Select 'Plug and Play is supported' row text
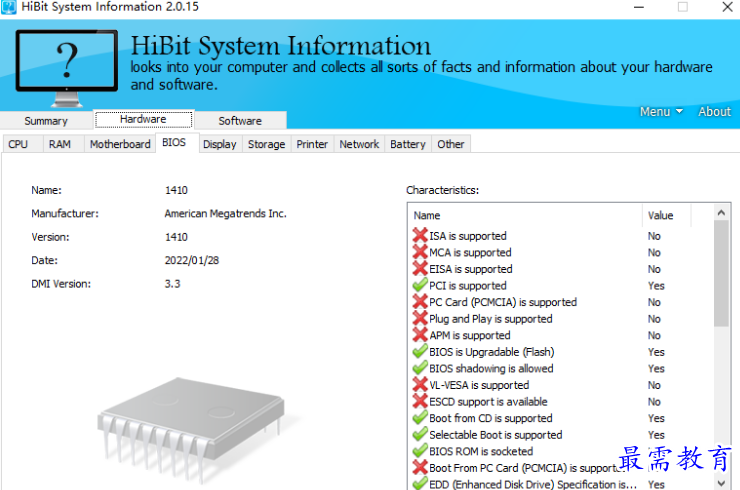Viewport: 740px width, 490px height. 491,319
